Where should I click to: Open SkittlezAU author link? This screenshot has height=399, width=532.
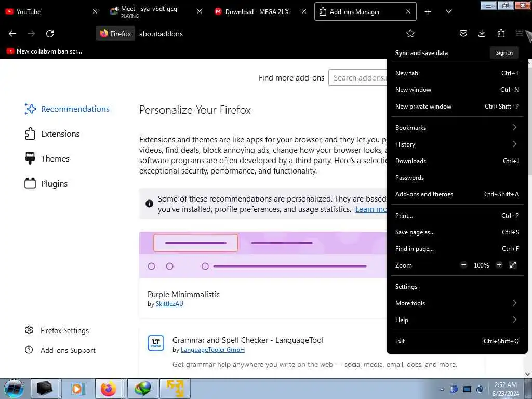pyautogui.click(x=169, y=303)
